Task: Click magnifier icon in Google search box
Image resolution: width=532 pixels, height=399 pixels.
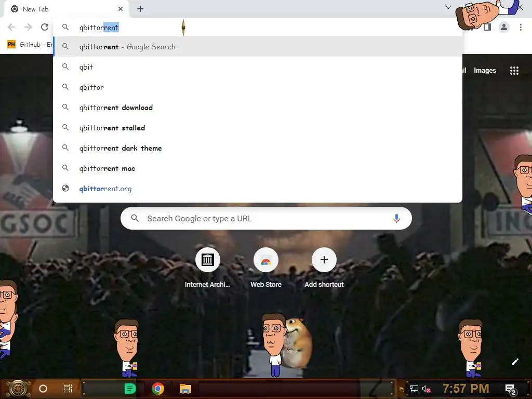Action: [x=135, y=218]
